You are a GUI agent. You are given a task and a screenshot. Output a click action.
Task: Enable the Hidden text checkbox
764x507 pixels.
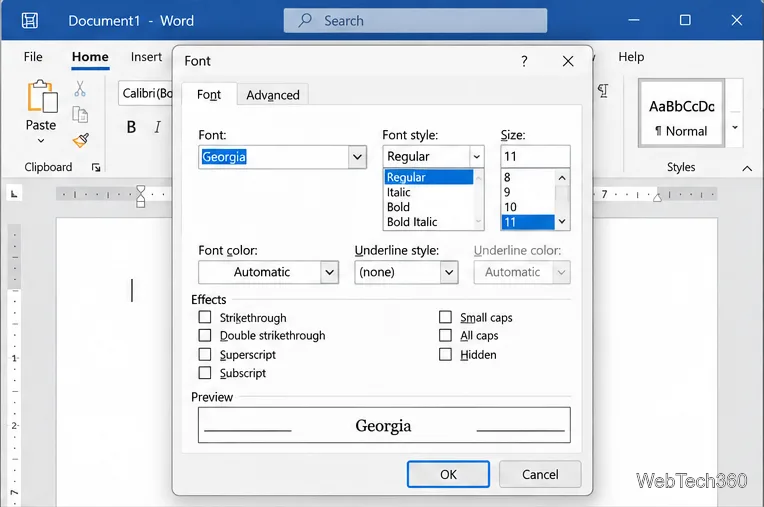[445, 355]
